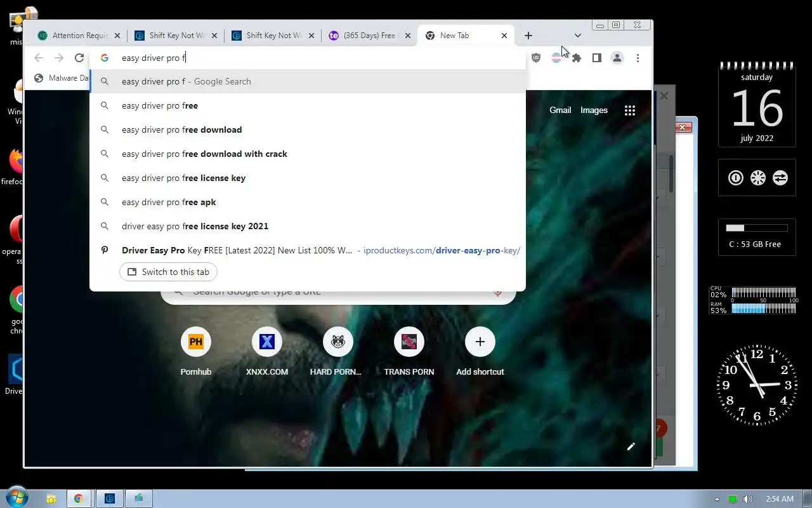The height and width of the screenshot is (508, 812).
Task: Click the Add shortcut plus tile
Action: 480,352
